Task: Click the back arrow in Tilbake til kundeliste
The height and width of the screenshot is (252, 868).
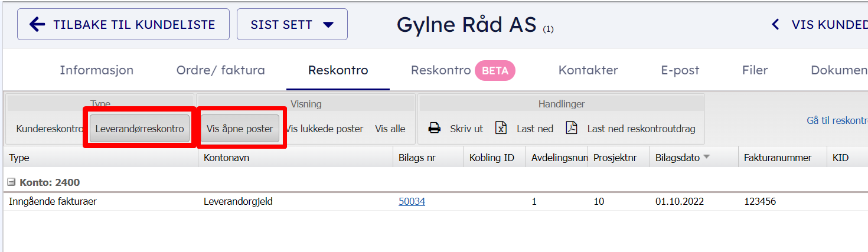Action: tap(37, 25)
